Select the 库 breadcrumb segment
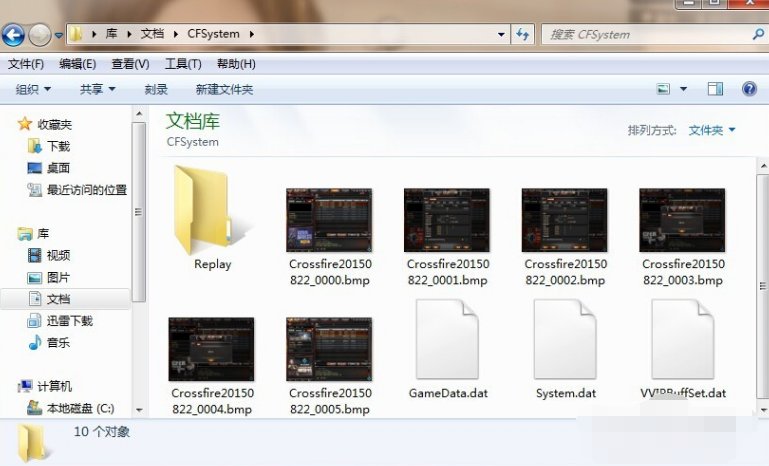This screenshot has height=466, width=769. click(112, 34)
